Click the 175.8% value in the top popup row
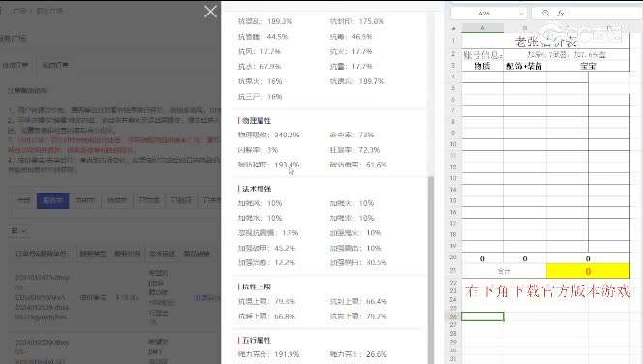643x364 pixels. point(371,21)
